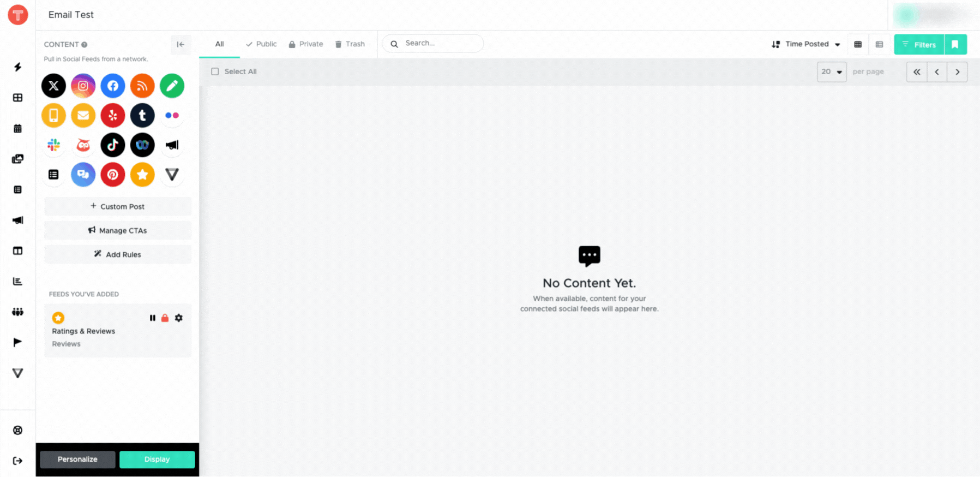Switch to list view layout
The width and height of the screenshot is (980, 477).
click(x=879, y=44)
